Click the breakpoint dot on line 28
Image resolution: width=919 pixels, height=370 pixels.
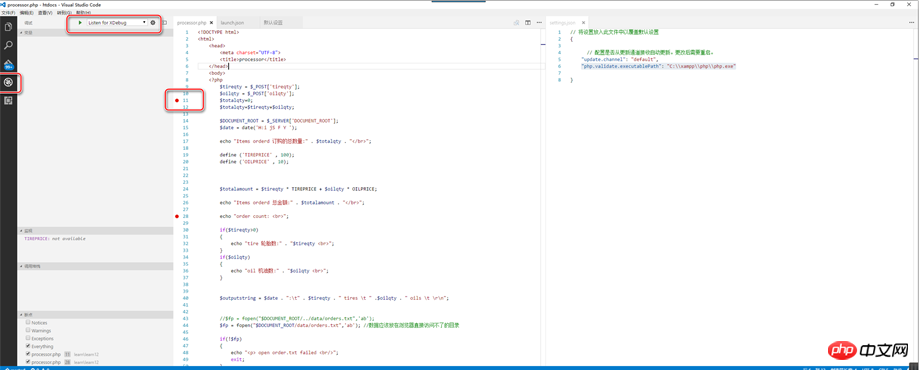177,216
